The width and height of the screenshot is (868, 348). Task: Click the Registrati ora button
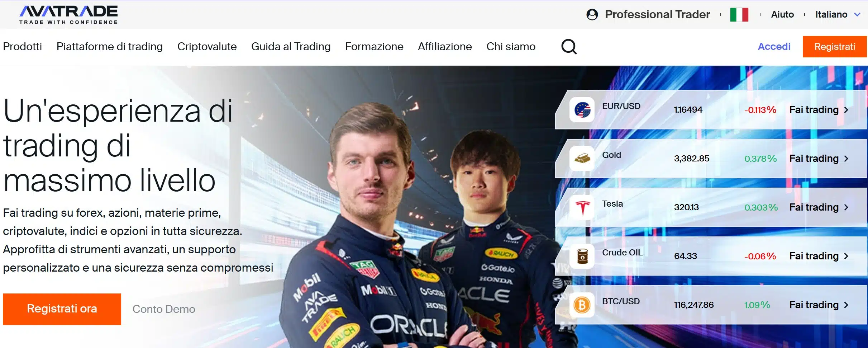62,309
